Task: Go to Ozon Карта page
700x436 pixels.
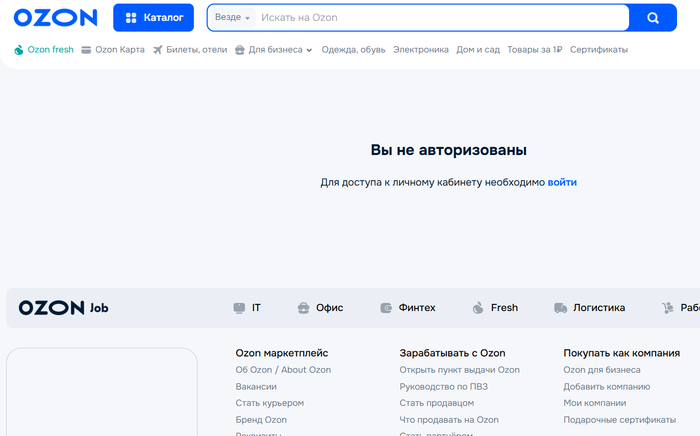Action: click(113, 50)
